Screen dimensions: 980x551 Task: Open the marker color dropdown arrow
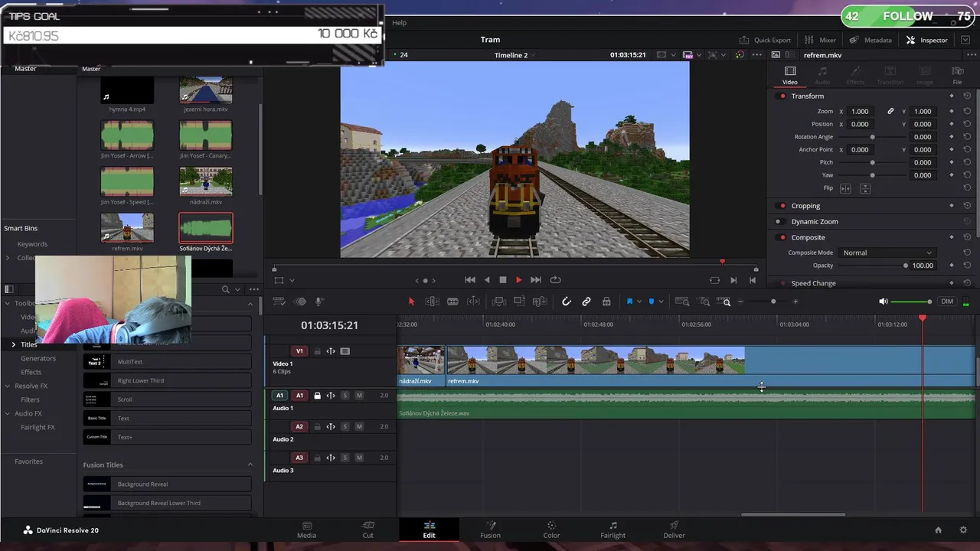tap(661, 302)
